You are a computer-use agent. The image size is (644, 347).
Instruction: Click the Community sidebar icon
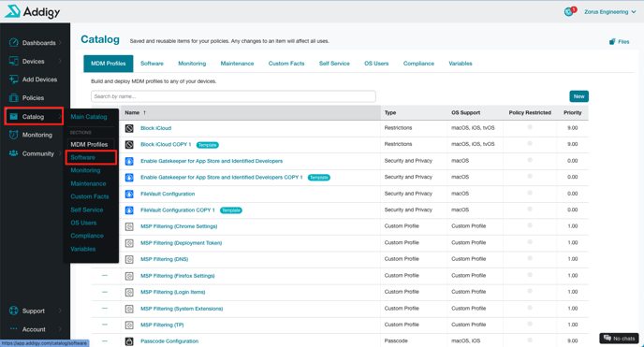coord(13,153)
